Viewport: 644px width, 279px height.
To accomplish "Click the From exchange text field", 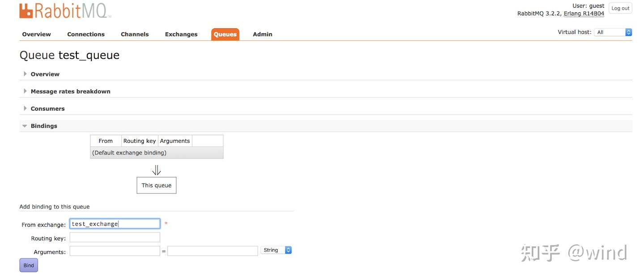I will 114,223.
